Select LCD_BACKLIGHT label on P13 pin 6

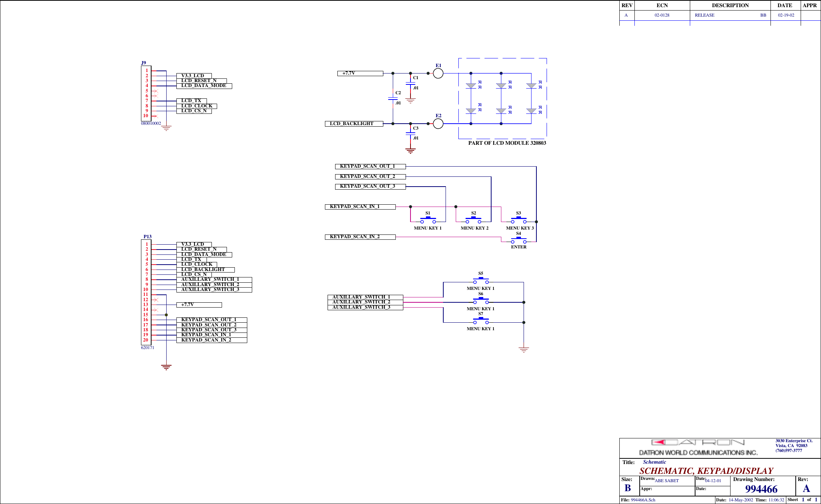point(205,270)
